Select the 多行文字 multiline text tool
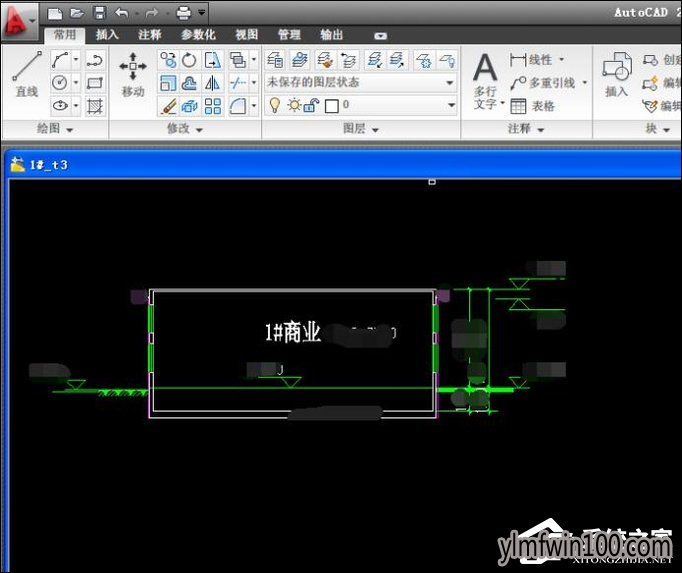 (x=485, y=81)
